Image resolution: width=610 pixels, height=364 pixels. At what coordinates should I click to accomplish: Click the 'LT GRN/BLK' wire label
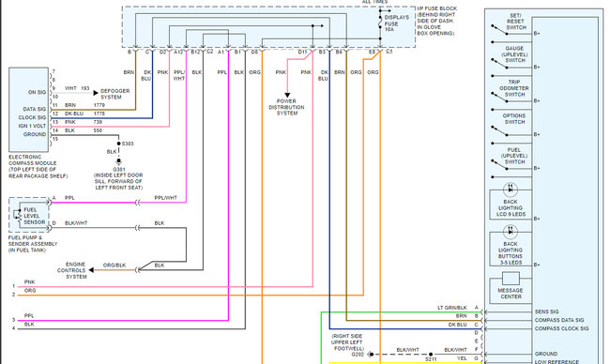click(452, 308)
